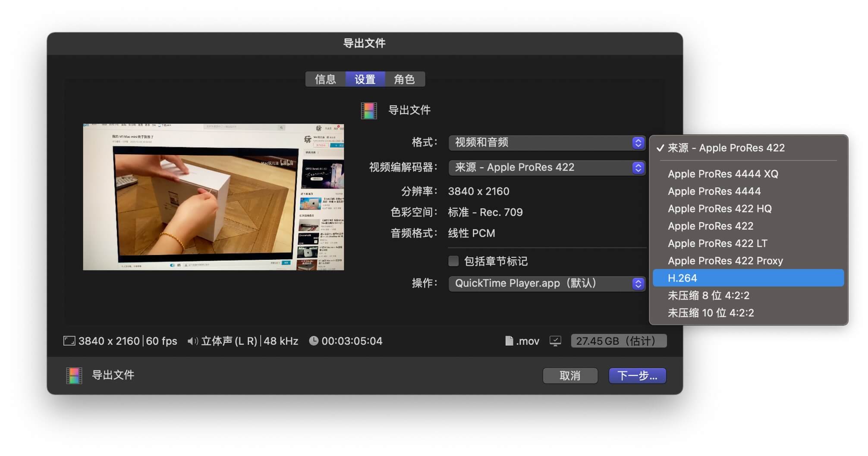Click the 导出文件 title bar text
This screenshot has height=456, width=868.
tap(365, 43)
